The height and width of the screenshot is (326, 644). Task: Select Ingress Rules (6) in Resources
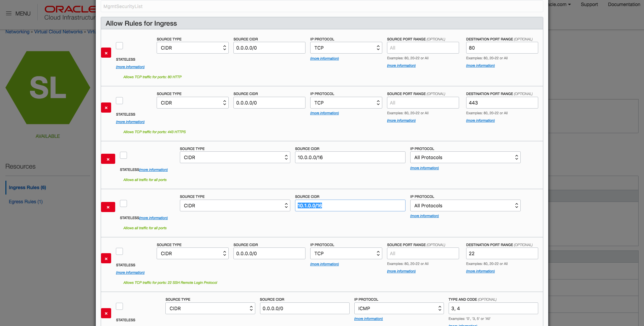[x=27, y=187]
